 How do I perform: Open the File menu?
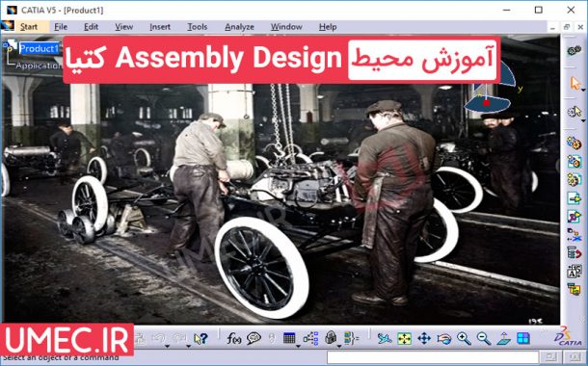click(x=61, y=27)
